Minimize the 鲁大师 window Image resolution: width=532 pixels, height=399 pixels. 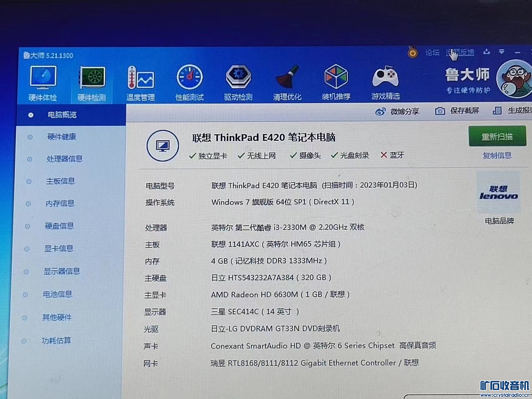pyautogui.click(x=517, y=52)
